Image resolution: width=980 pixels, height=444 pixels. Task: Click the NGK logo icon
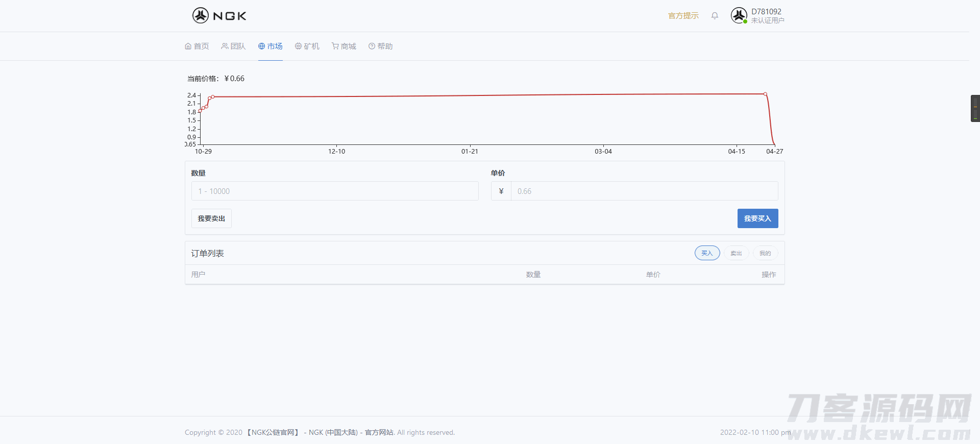201,16
